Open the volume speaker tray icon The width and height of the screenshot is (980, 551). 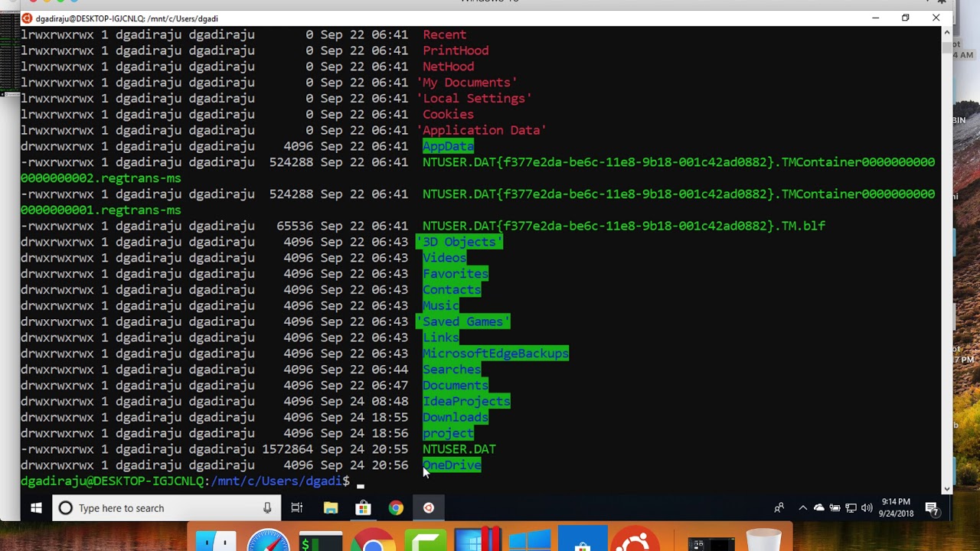pos(867,508)
